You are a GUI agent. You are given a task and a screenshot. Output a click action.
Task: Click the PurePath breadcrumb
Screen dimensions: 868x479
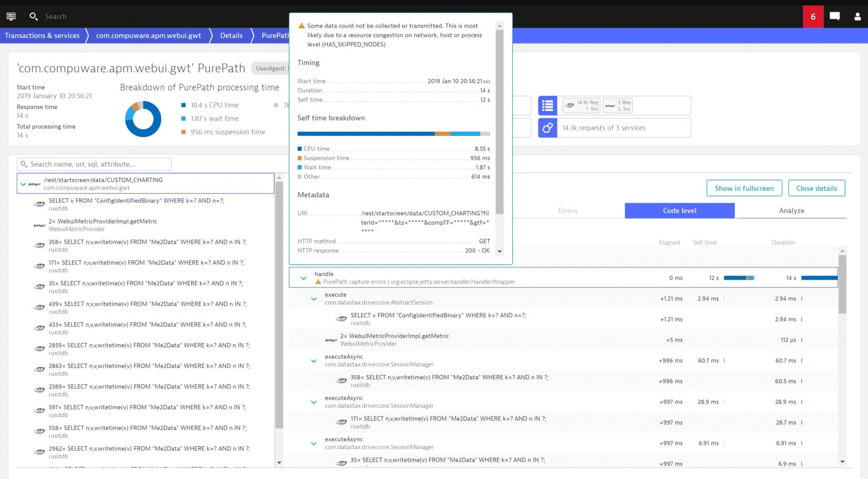coord(275,35)
